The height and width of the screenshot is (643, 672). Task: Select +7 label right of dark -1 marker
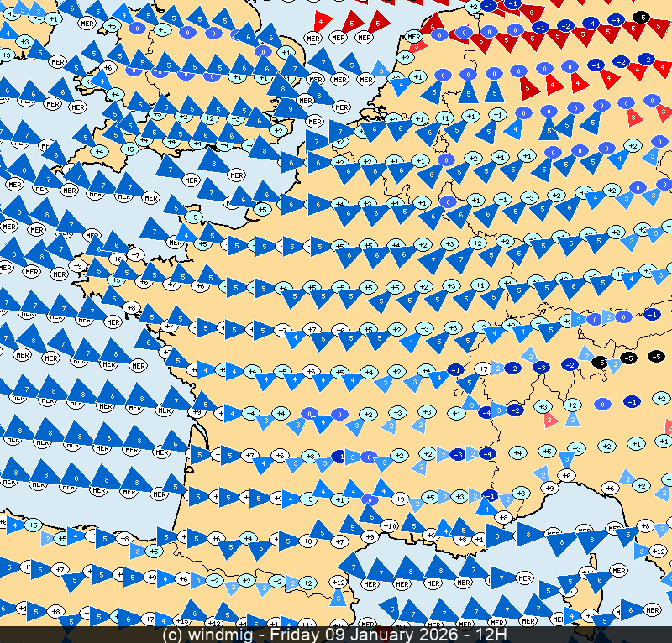(483, 368)
